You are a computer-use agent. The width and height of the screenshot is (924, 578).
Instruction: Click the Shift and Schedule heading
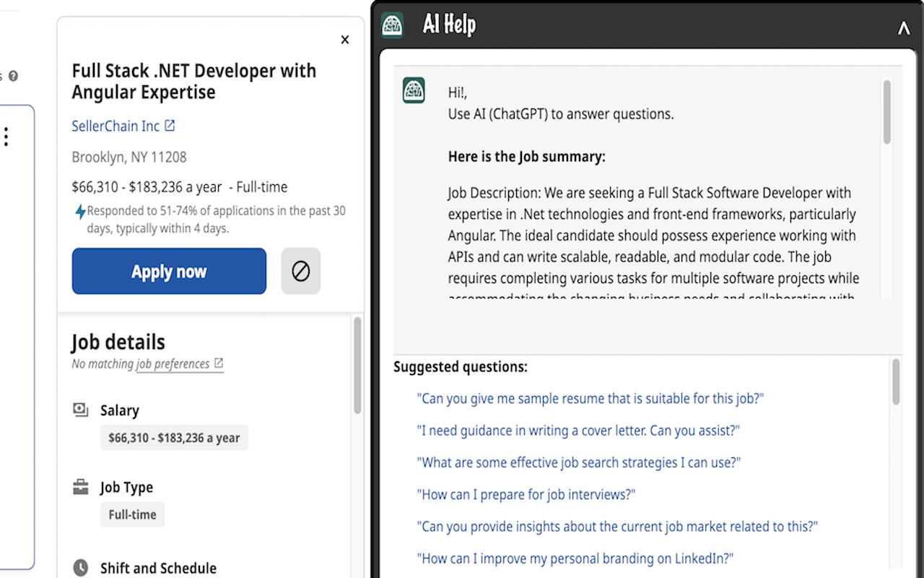pyautogui.click(x=158, y=568)
